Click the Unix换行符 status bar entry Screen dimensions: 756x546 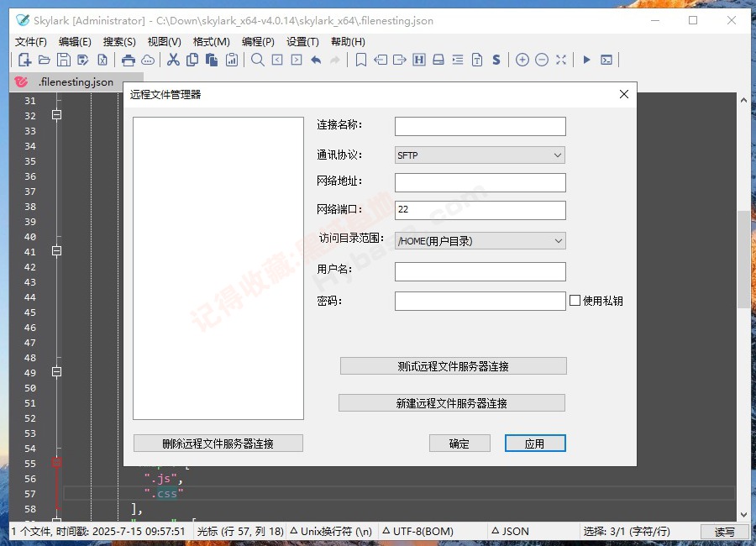pos(331,532)
